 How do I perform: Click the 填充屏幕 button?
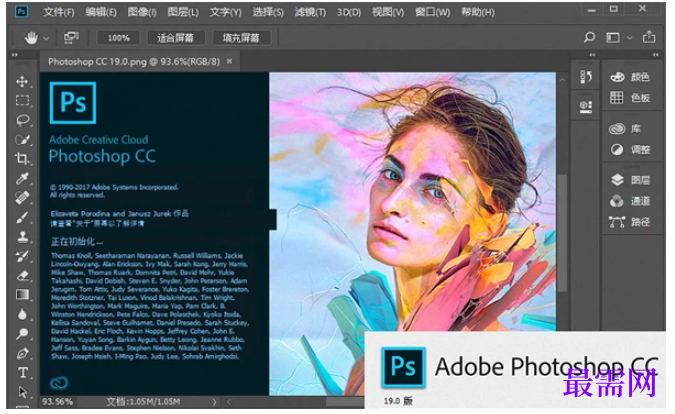(x=242, y=38)
